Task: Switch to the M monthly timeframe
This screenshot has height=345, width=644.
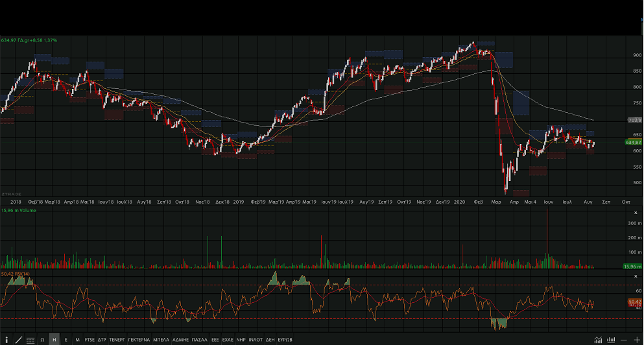Action: [x=77, y=340]
